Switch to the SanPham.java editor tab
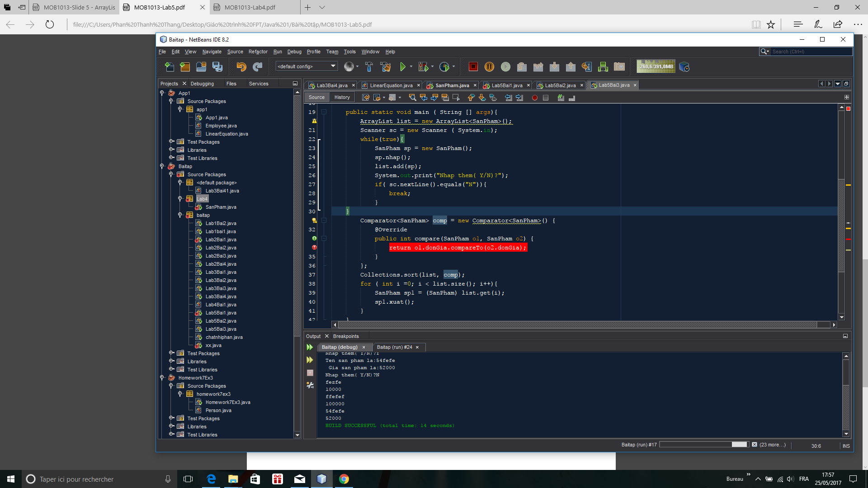868x488 pixels. [452, 85]
